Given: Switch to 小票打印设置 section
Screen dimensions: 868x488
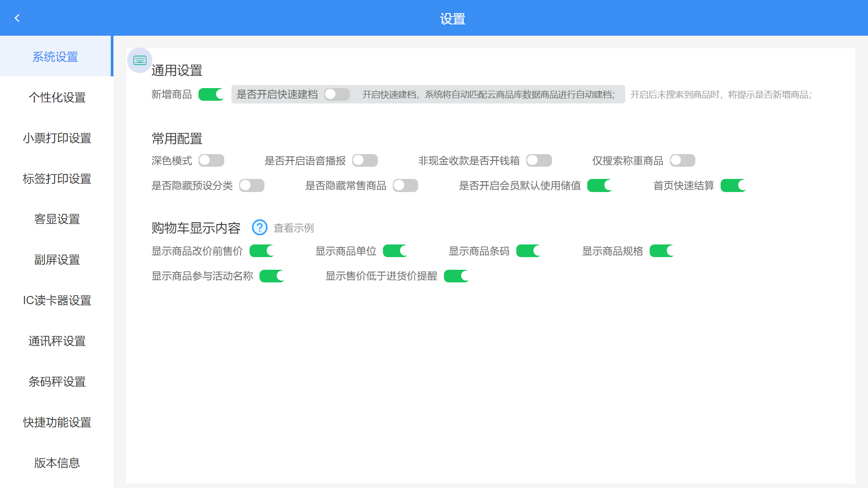Looking at the screenshot, I should 57,138.
